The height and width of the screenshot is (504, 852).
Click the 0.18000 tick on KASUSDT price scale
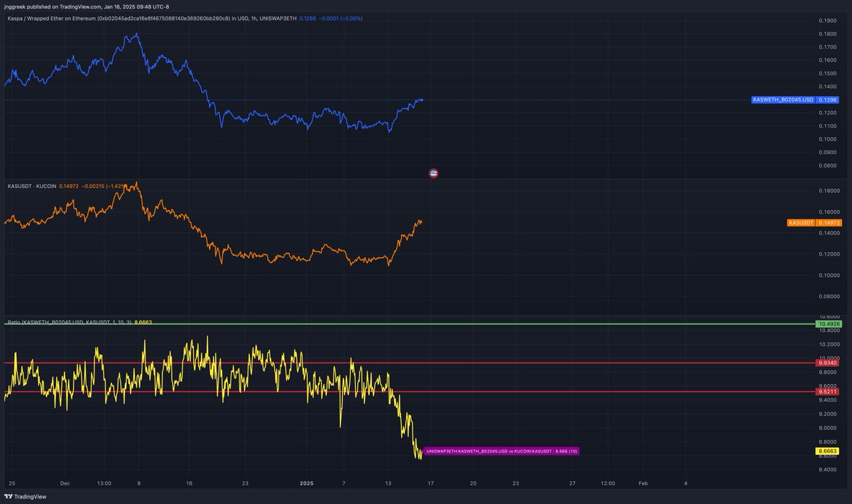(828, 191)
